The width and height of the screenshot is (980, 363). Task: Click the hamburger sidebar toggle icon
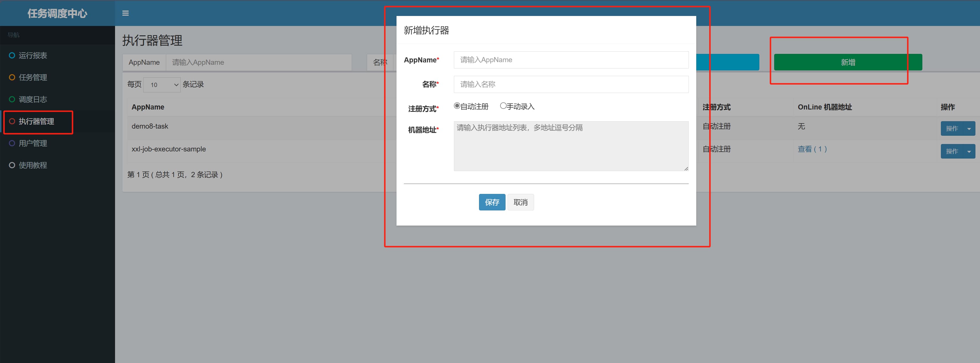[125, 13]
